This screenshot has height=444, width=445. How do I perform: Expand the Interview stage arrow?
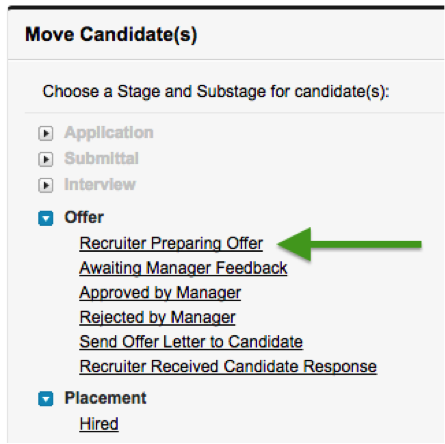46,185
